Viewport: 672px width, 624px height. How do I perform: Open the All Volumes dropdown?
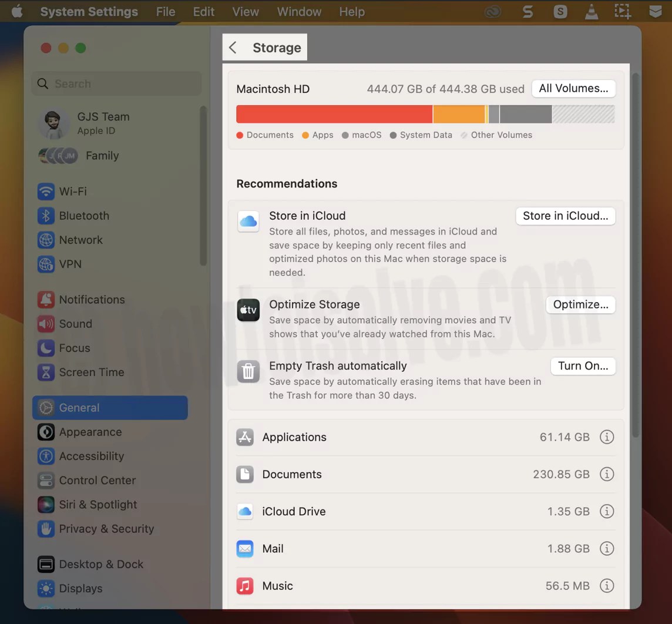(573, 88)
